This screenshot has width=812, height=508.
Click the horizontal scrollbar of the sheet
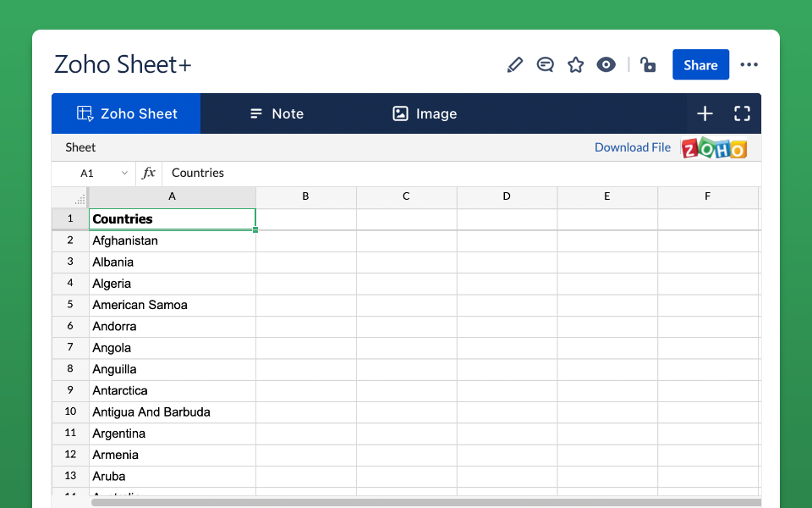(425, 502)
